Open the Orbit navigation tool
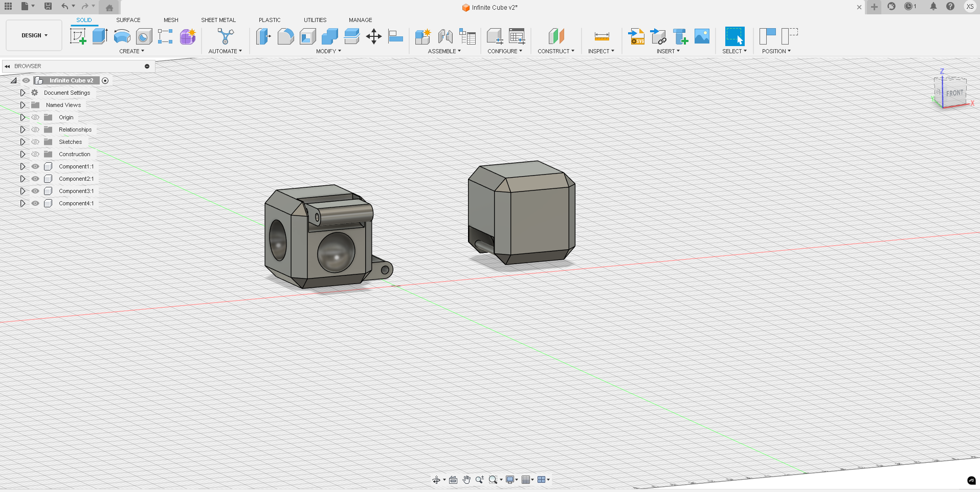 coord(436,480)
